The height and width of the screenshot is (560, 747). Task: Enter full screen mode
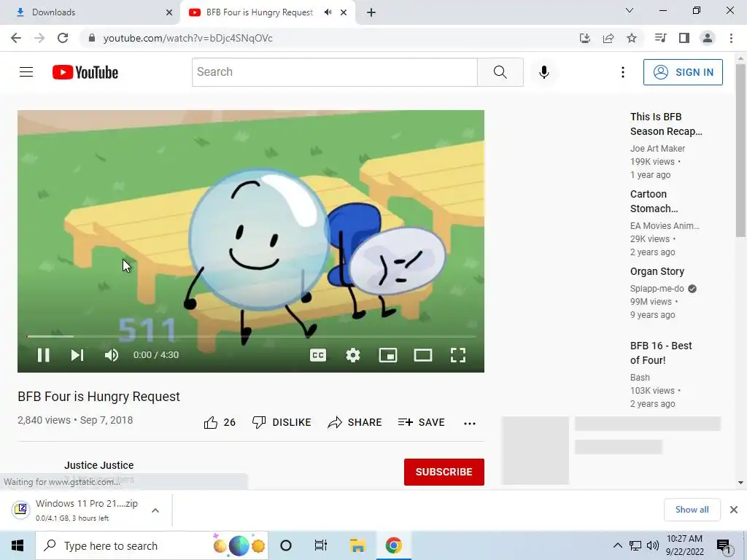[x=458, y=355]
